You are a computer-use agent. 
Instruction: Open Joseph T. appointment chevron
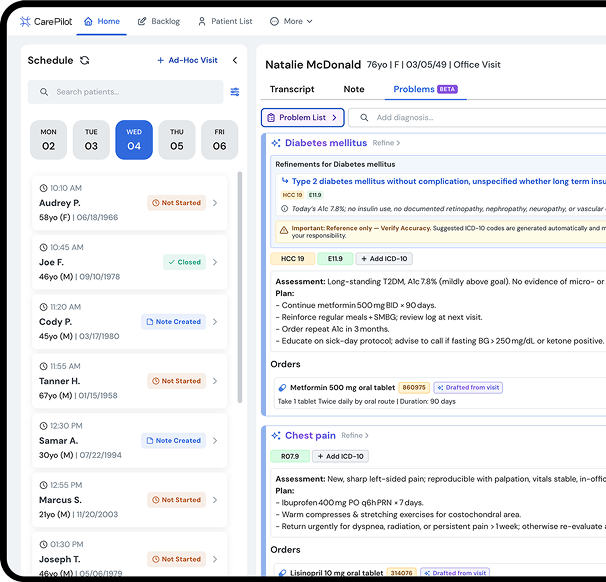click(215, 559)
